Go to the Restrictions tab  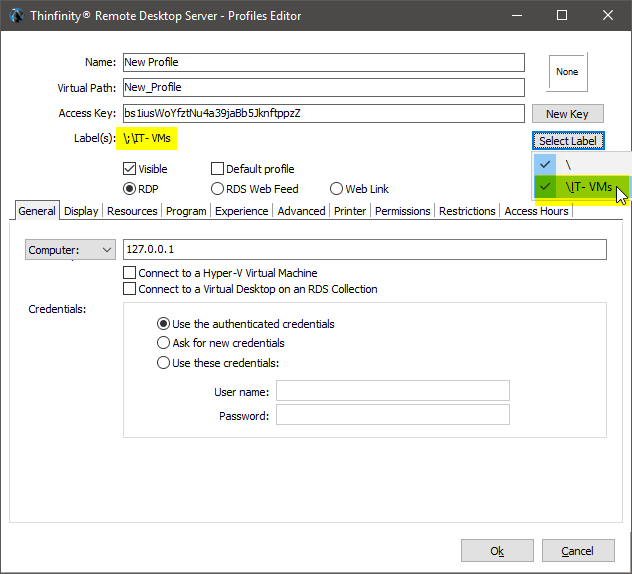coord(467,211)
